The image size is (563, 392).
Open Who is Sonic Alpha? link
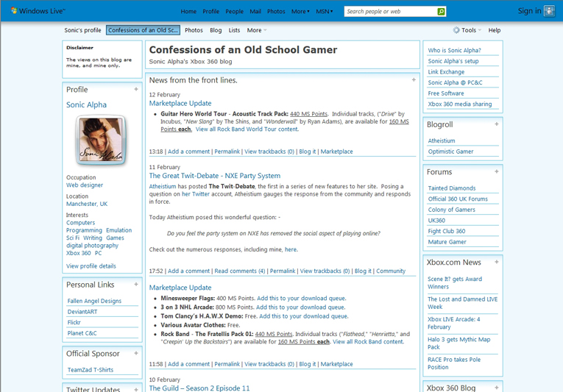pos(454,50)
